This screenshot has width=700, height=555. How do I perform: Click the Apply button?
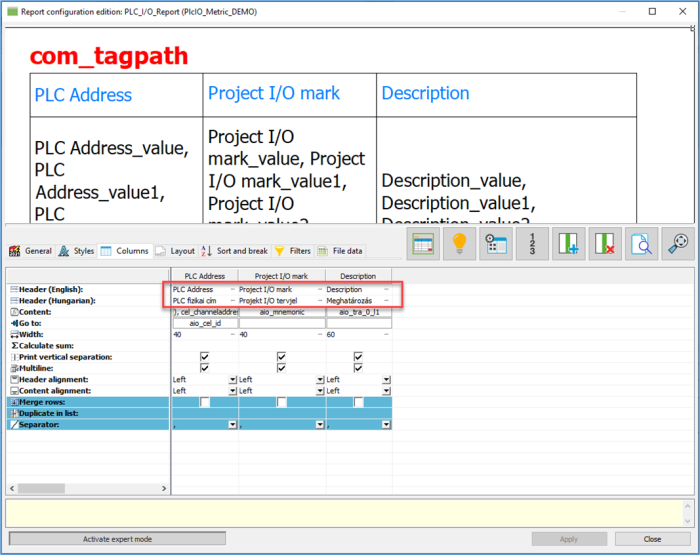569,539
